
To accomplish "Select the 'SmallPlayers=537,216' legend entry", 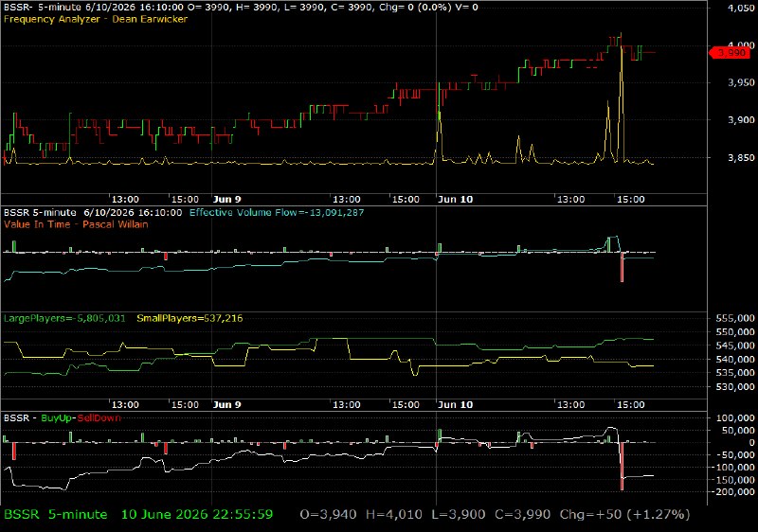I will coord(189,319).
